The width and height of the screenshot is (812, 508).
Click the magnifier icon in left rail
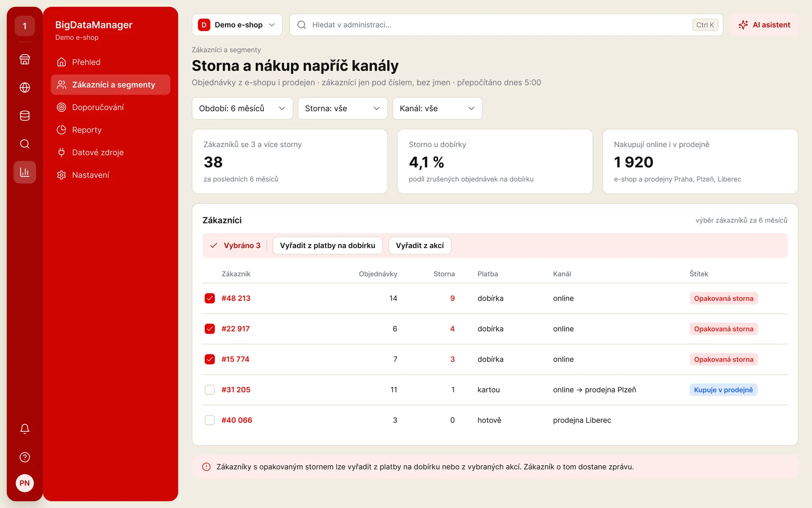click(25, 144)
